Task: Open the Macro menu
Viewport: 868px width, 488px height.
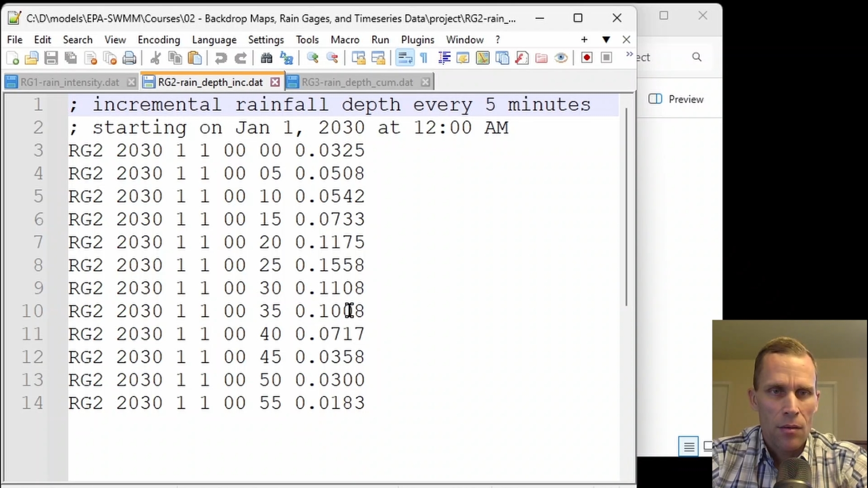Action: pos(345,39)
